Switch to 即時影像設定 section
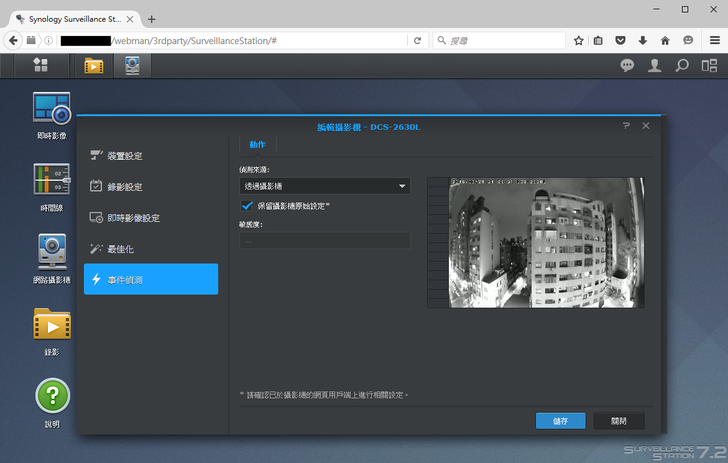 [x=151, y=218]
